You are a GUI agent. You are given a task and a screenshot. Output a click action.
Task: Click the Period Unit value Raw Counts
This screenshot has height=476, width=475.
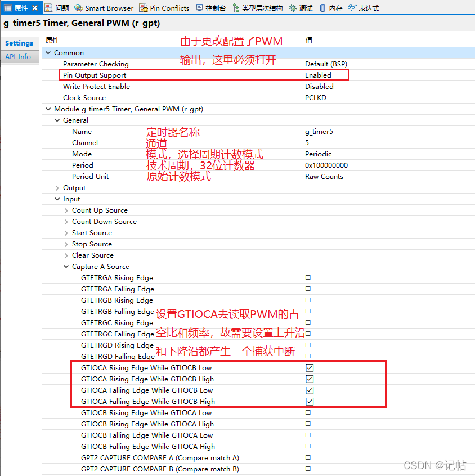(324, 176)
